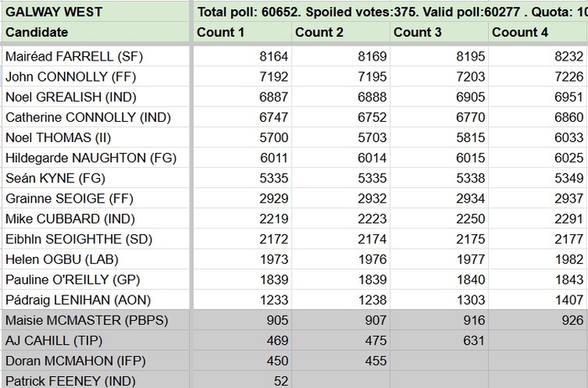Select Catherine CONNOLLY (IND) name cell
Screen dimensions: 588x388
(x=95, y=118)
